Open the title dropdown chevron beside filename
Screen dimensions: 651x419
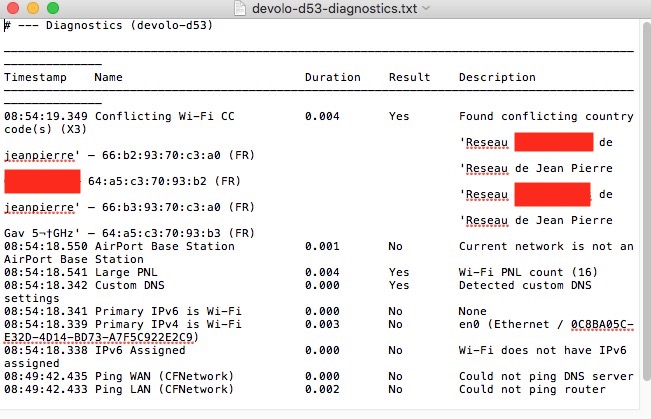pyautogui.click(x=427, y=8)
